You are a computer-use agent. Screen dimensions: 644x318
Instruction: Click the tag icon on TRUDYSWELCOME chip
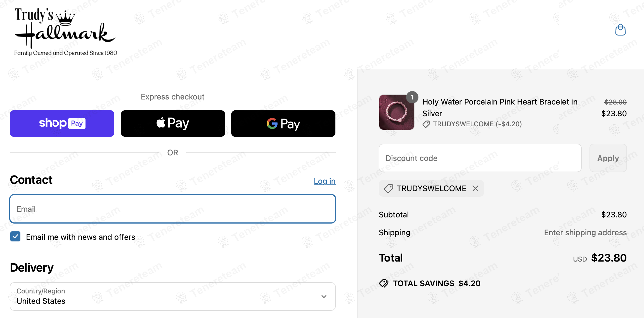pos(389,188)
